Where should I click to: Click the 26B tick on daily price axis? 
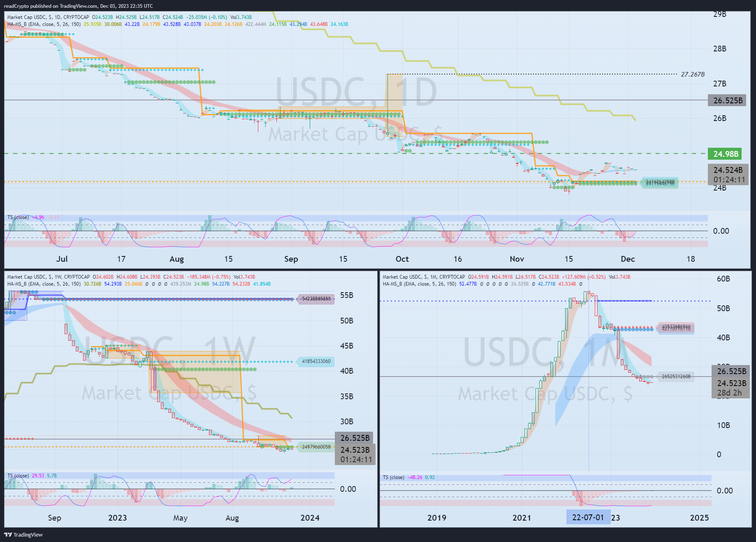[x=720, y=119]
